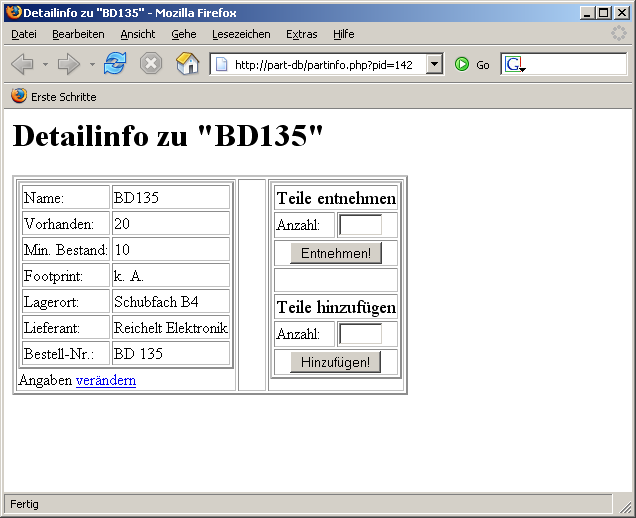Maximize the Firefox window

tap(603, 13)
